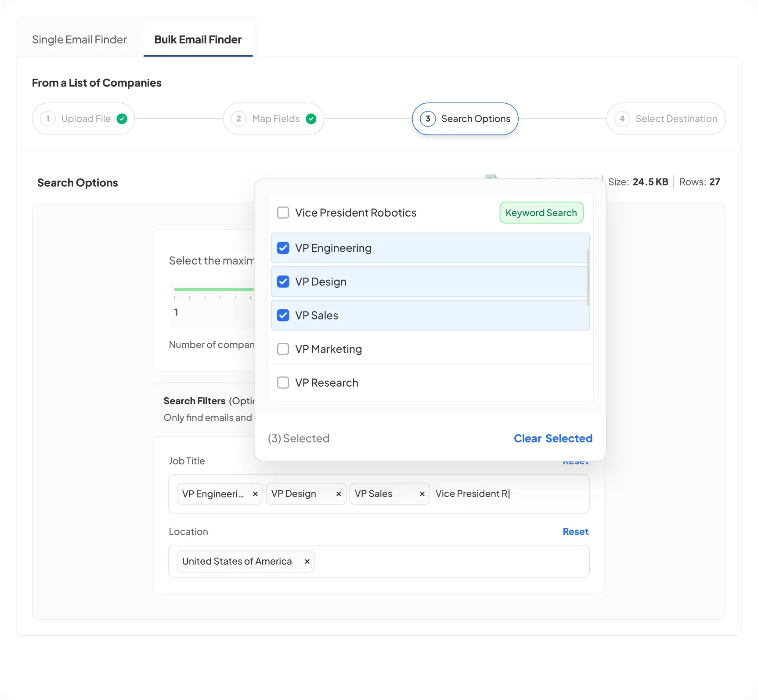Check the VP Research checkbox
The height and width of the screenshot is (700, 758).
pos(283,382)
